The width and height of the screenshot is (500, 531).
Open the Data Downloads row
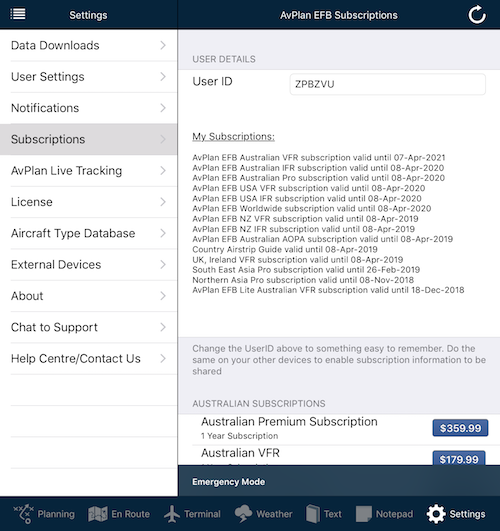(89, 45)
